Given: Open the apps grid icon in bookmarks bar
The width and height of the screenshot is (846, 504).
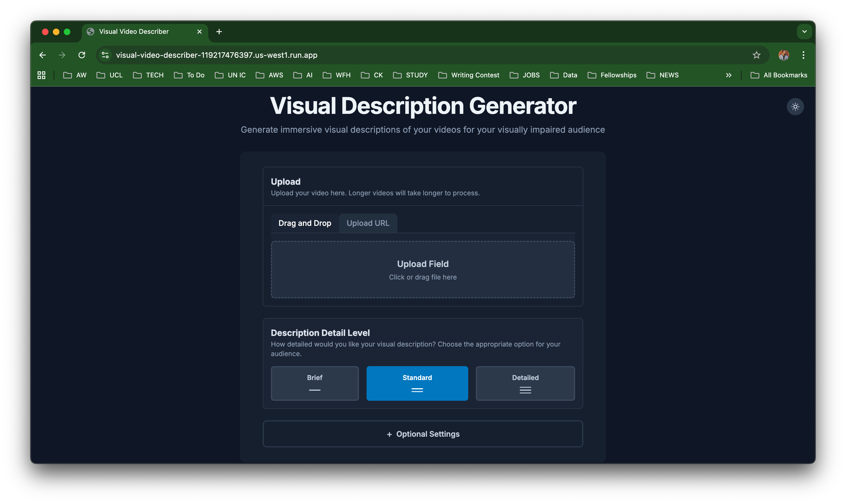Looking at the screenshot, I should tap(41, 75).
